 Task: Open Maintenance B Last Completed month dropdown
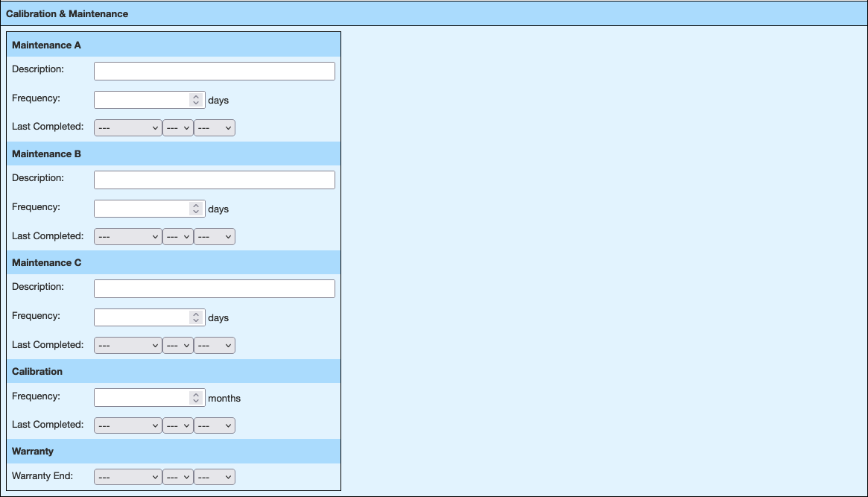[x=127, y=237]
